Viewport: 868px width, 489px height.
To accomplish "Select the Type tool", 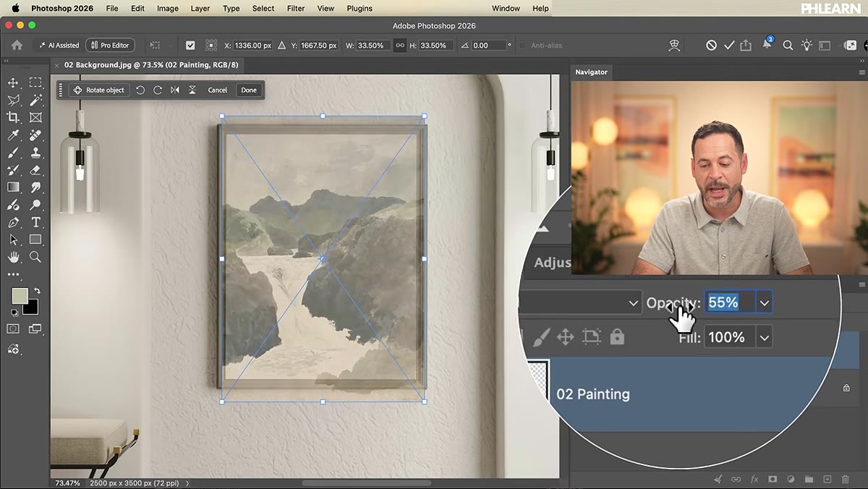I will 35,222.
